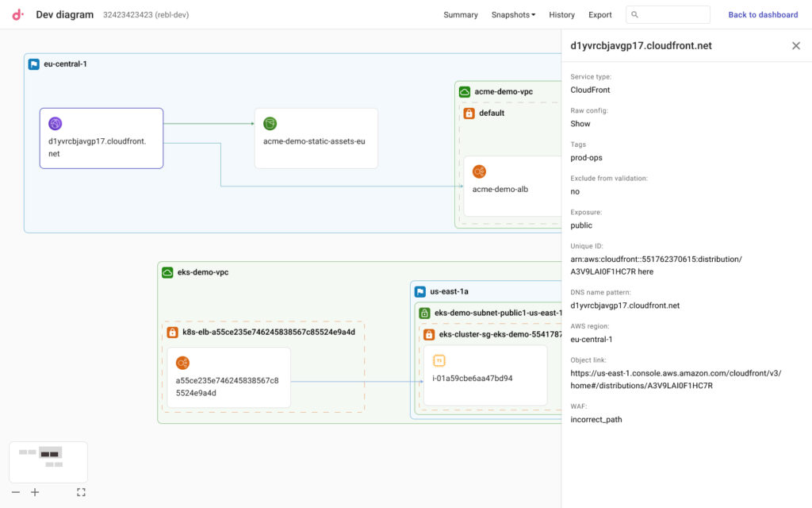The width and height of the screenshot is (812, 508).
Task: Open the Snapshots dropdown
Action: tap(513, 15)
